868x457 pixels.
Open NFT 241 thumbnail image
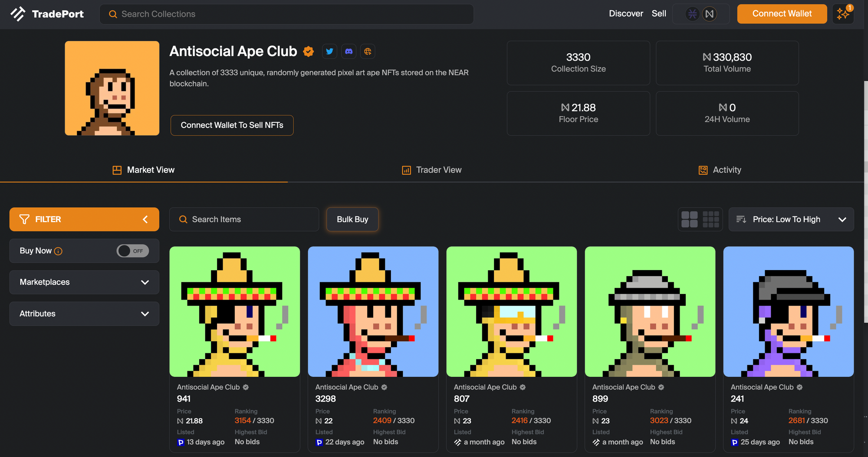click(789, 312)
